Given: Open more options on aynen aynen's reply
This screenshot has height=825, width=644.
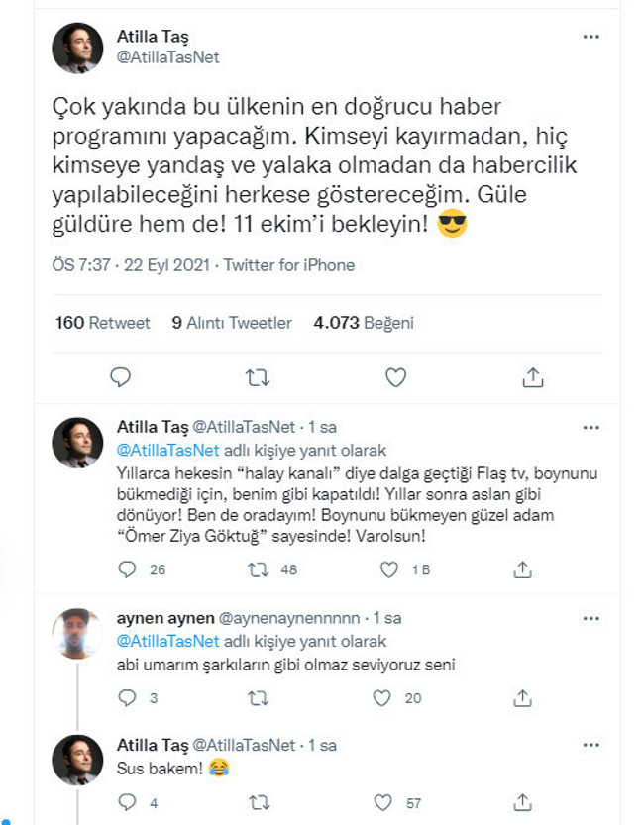Looking at the screenshot, I should (x=591, y=619).
